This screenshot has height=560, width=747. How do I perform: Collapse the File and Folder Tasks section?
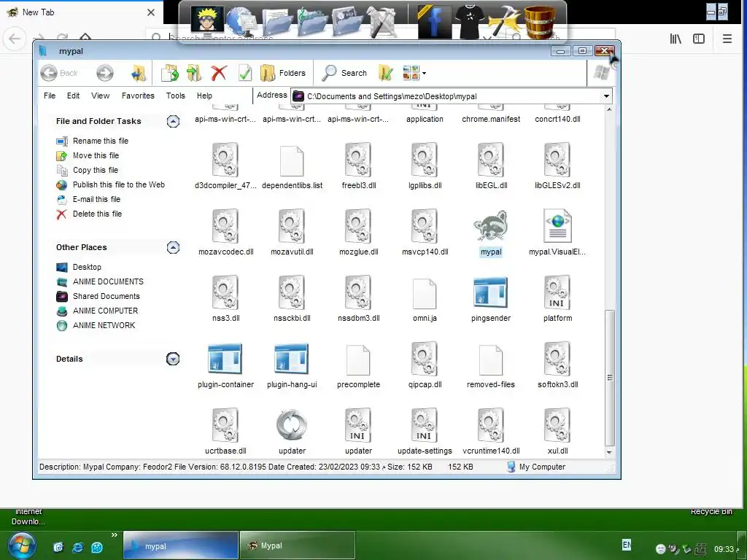coord(173,122)
